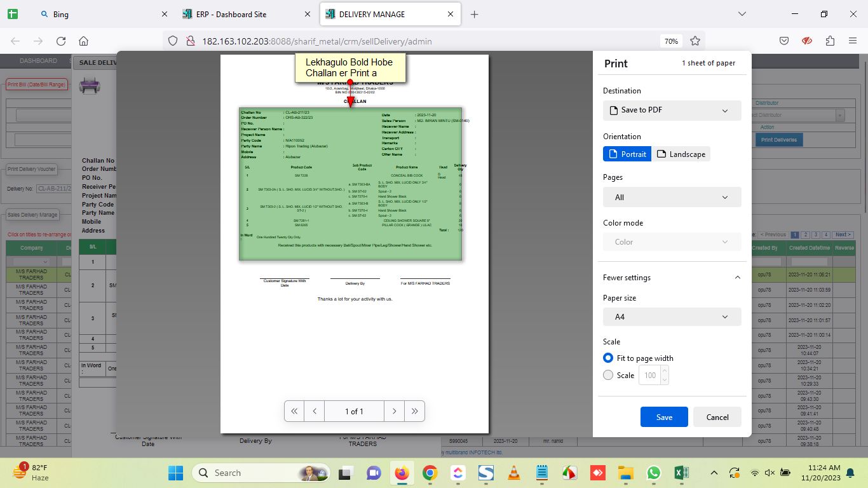Click the Print Deliveries button behind dialog

pyautogui.click(x=780, y=140)
